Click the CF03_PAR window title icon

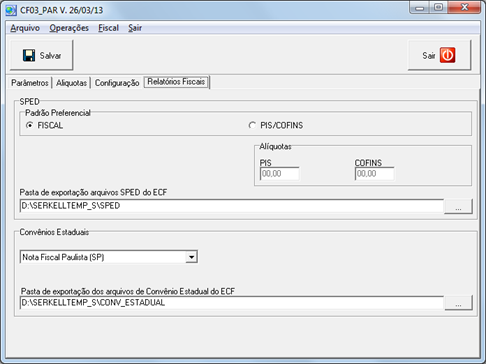point(11,10)
